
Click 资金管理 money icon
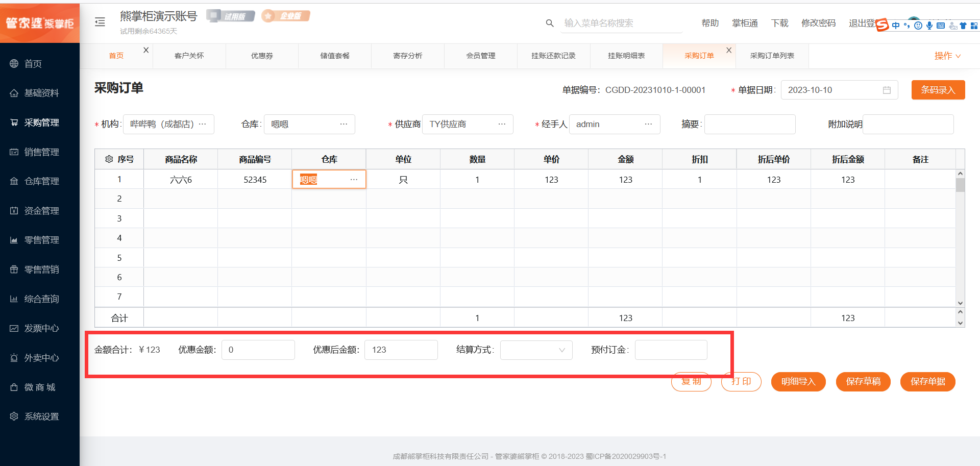pos(14,211)
